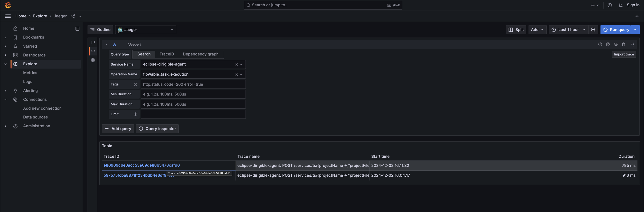
Task: Focus the Search or jump to field
Action: tap(323, 5)
